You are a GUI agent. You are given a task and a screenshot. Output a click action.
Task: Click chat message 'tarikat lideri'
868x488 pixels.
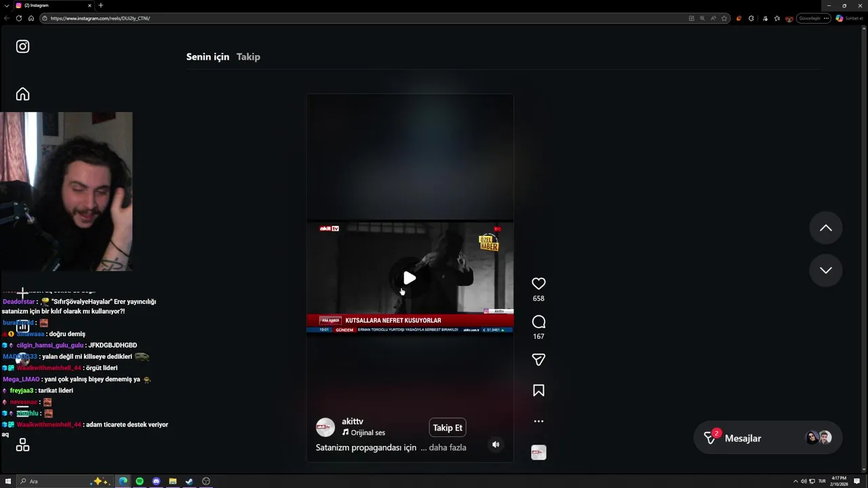point(56,391)
